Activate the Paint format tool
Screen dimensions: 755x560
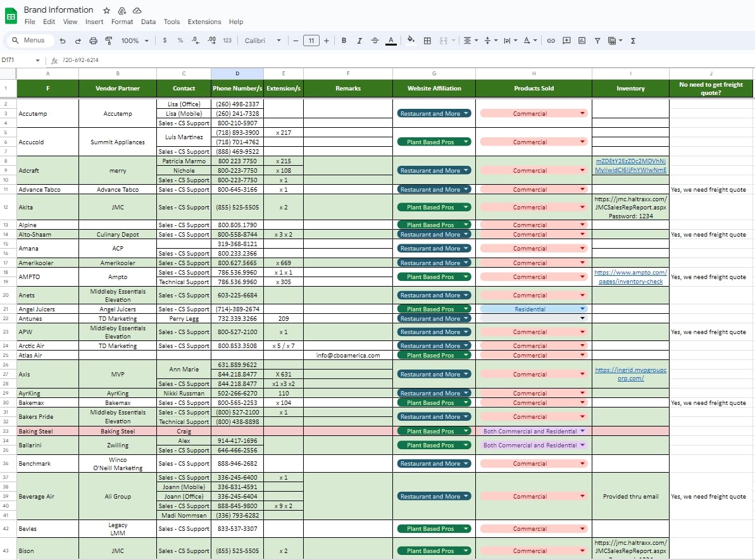[x=109, y=41]
